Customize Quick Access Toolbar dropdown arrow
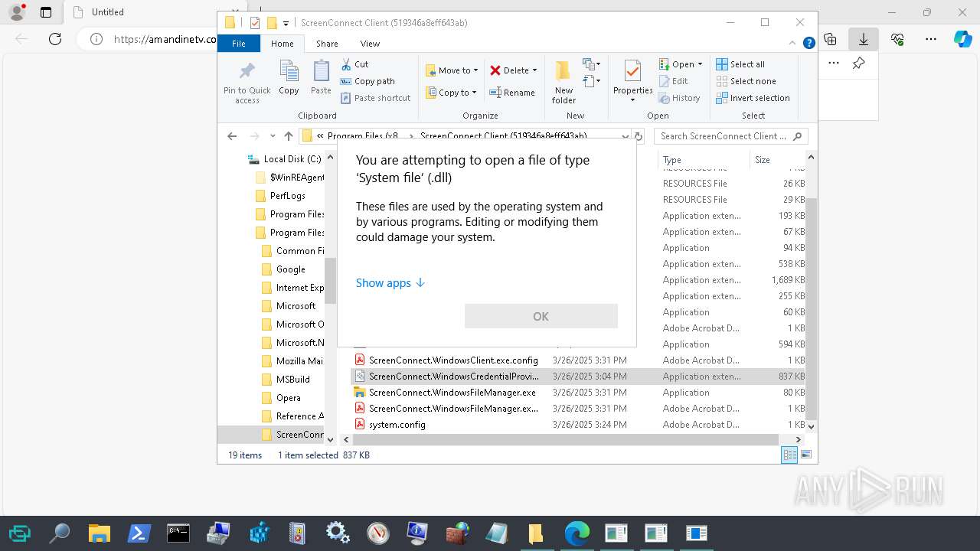 [286, 23]
